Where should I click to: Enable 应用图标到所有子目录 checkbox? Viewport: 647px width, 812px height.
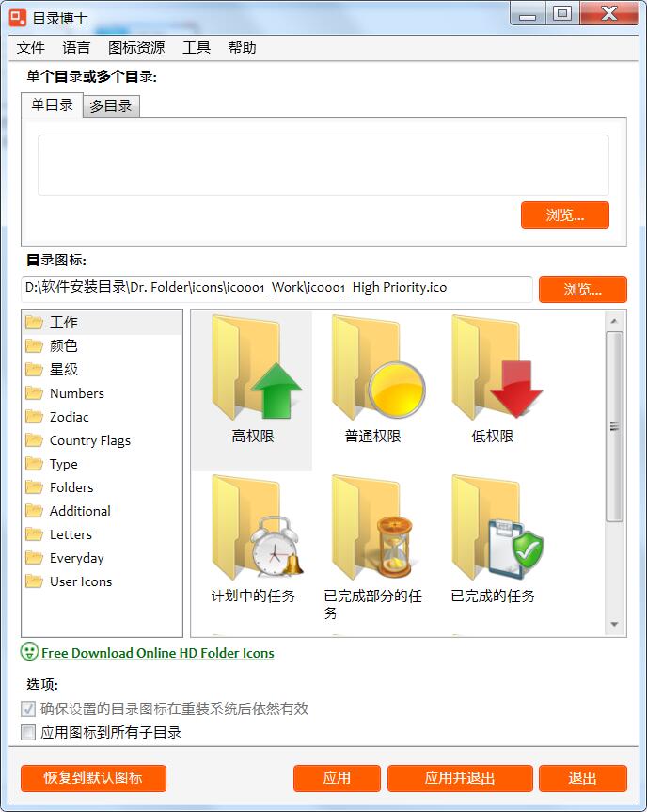28,732
